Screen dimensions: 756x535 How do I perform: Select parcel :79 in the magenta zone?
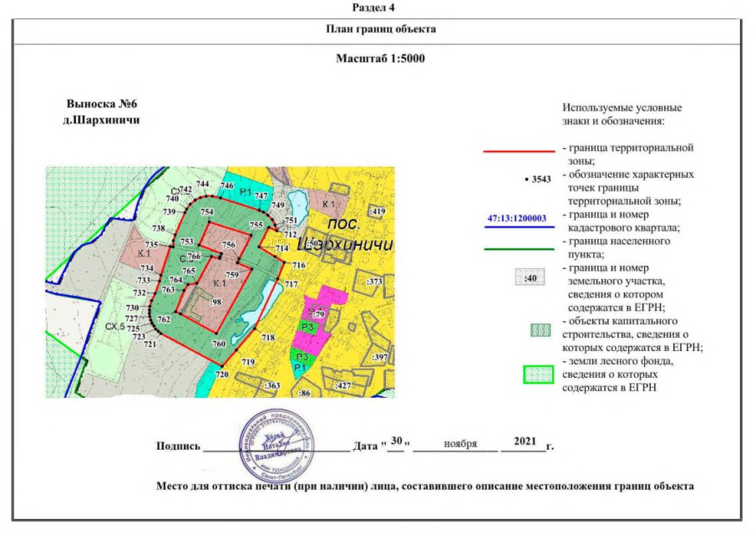(x=317, y=313)
